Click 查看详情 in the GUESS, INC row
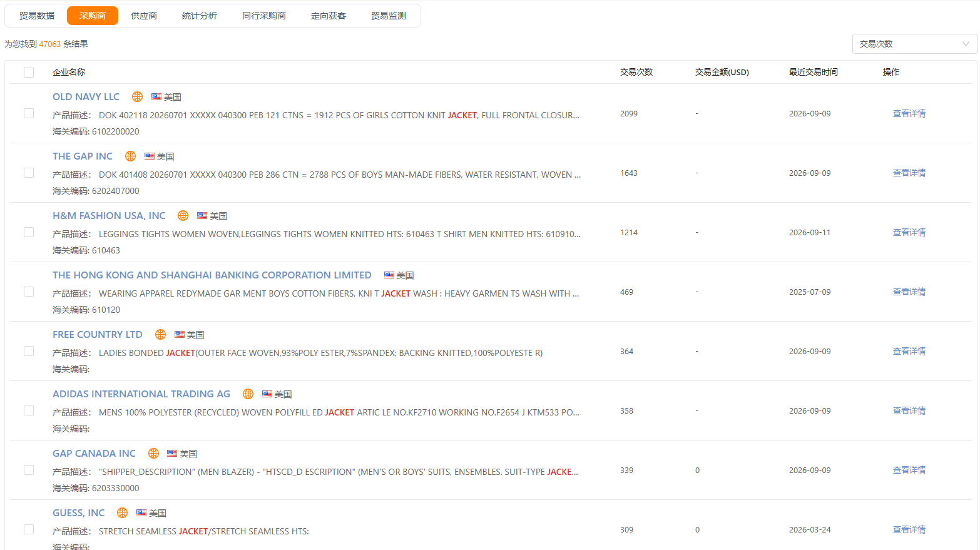 coord(909,529)
